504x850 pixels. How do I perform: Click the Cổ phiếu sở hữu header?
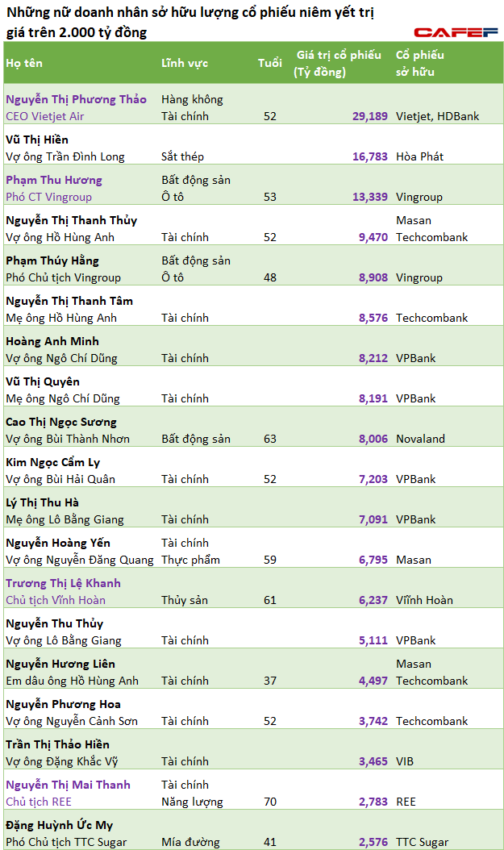click(x=419, y=63)
